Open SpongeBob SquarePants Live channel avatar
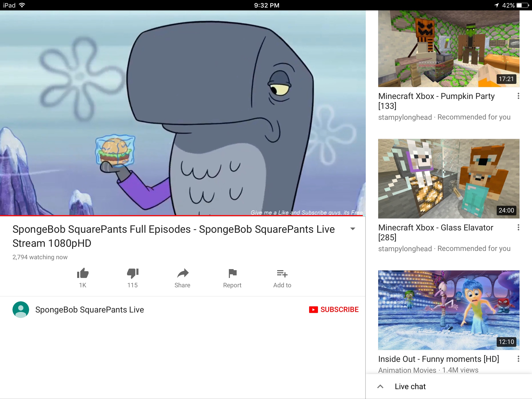532x399 pixels. [x=21, y=310]
